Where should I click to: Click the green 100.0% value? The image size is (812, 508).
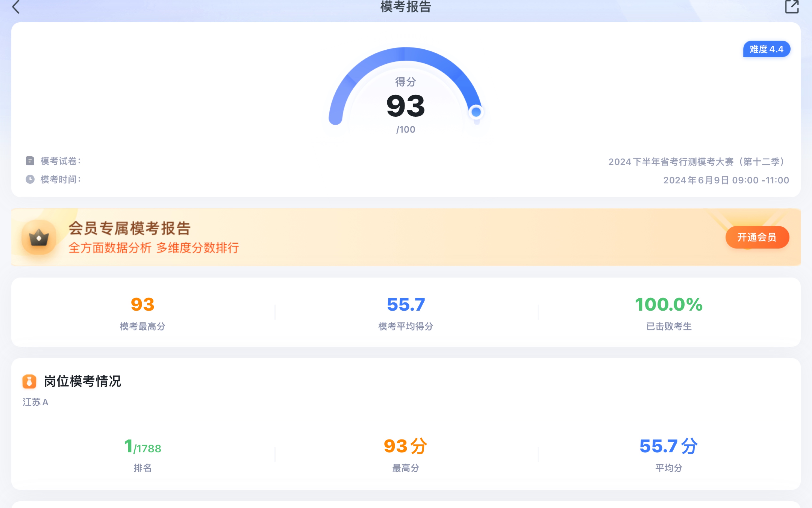tap(669, 304)
